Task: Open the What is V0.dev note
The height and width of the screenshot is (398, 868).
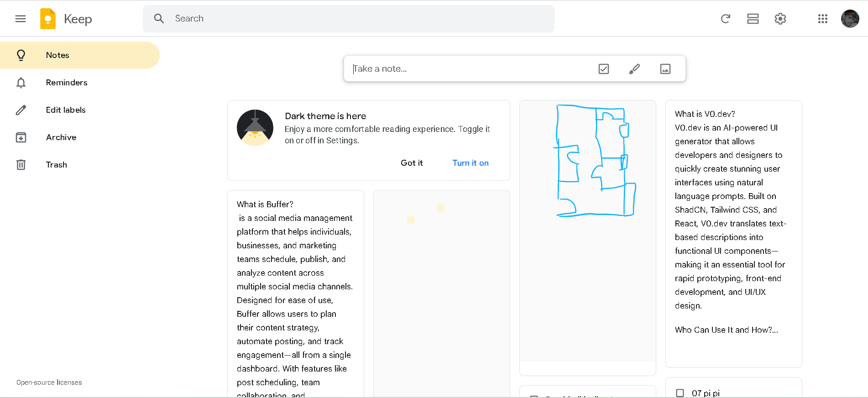Action: point(734,234)
